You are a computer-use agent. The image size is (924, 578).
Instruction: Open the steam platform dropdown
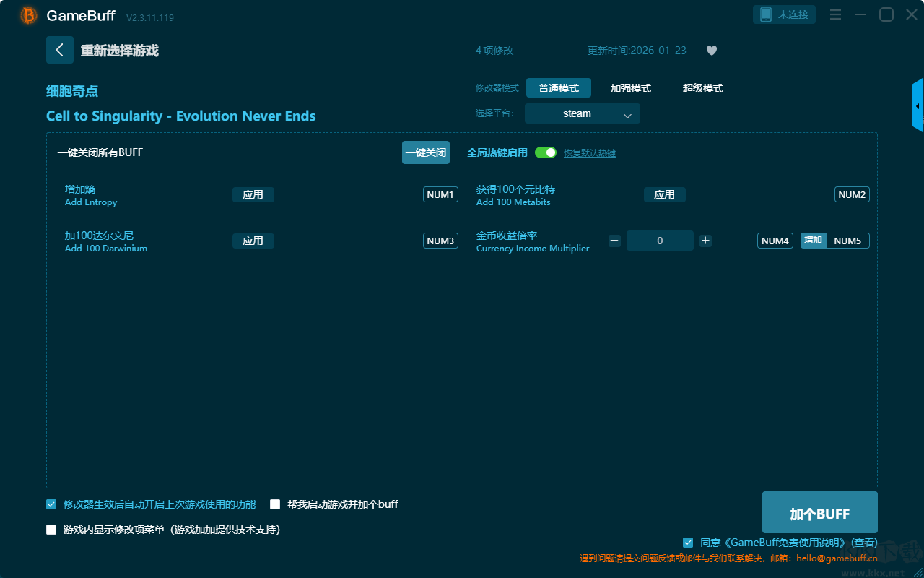pyautogui.click(x=583, y=113)
